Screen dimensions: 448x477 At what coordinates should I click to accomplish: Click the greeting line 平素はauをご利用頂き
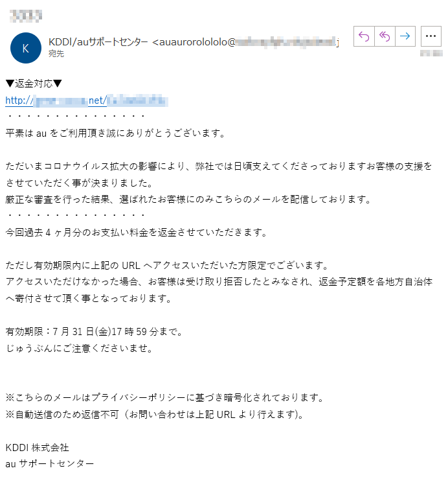(115, 134)
